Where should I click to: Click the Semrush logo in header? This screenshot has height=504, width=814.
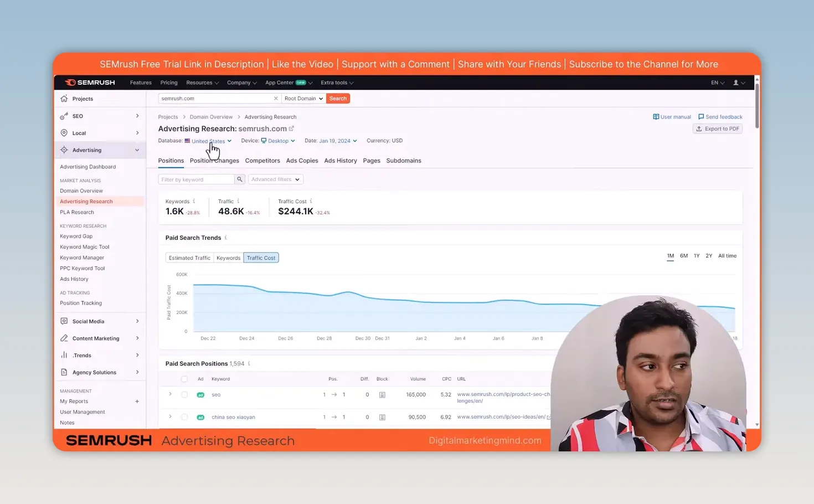tap(90, 83)
